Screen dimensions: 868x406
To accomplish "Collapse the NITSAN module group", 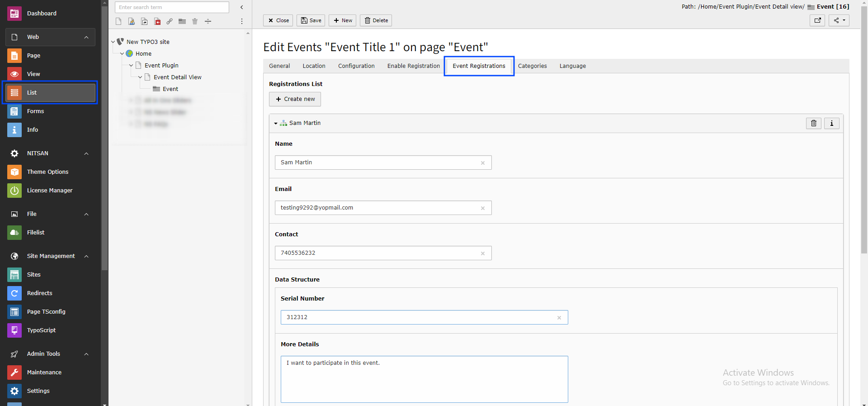I will pos(86,153).
